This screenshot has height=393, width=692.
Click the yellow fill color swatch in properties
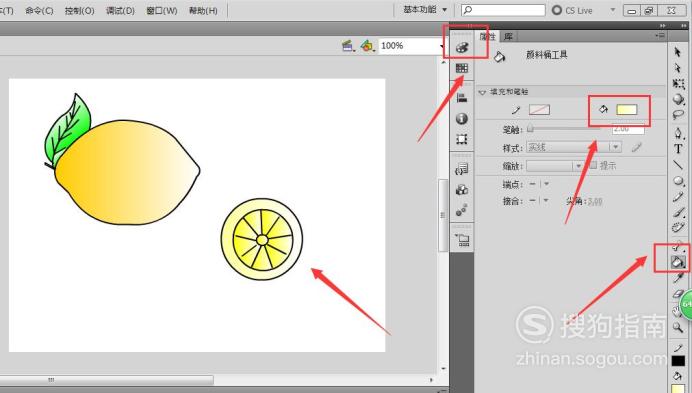point(627,110)
